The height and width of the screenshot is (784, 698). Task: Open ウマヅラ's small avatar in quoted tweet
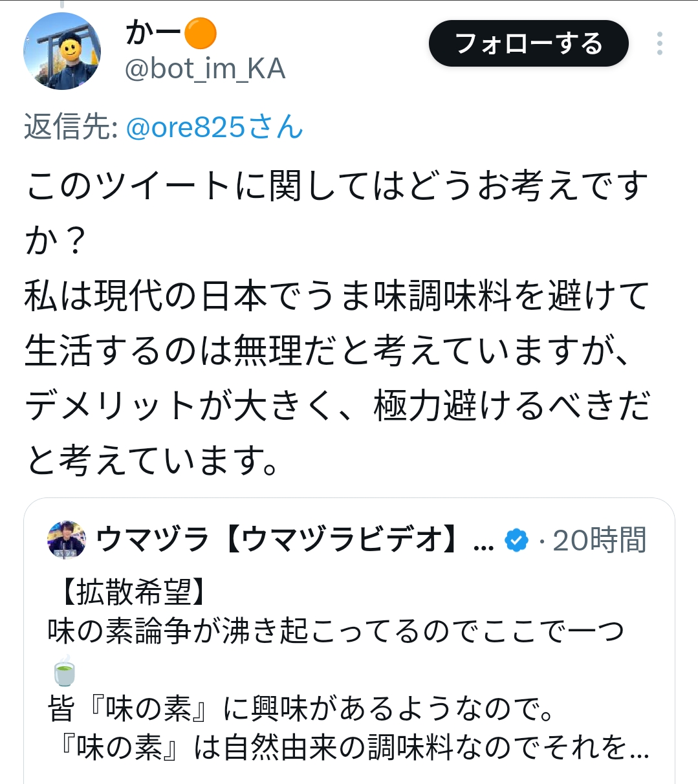tap(67, 539)
